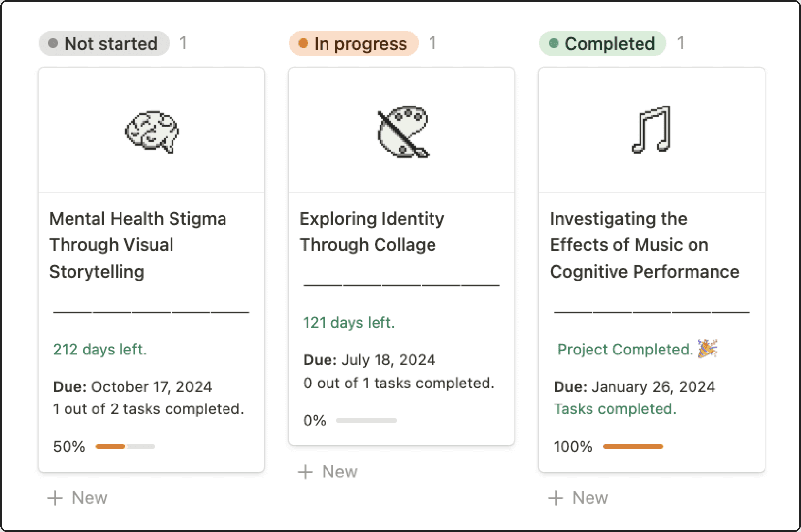Click the October 17, 2024 due date
Image resolution: width=801 pixels, height=532 pixels.
click(x=151, y=387)
